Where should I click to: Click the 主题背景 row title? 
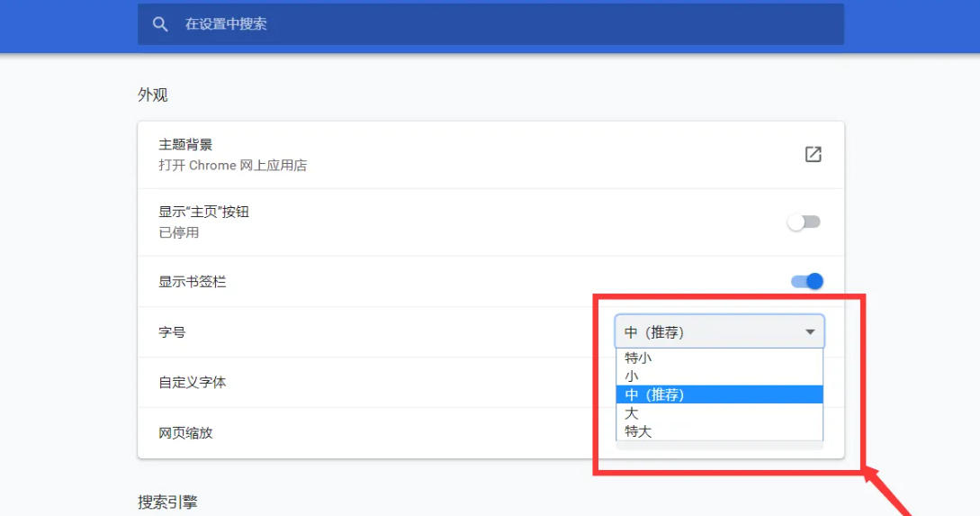coord(185,145)
